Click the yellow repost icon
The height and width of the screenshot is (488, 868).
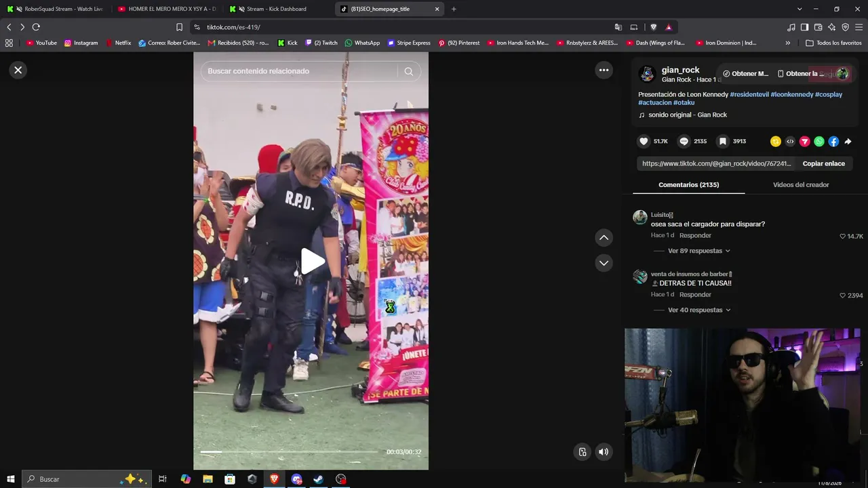[776, 141]
